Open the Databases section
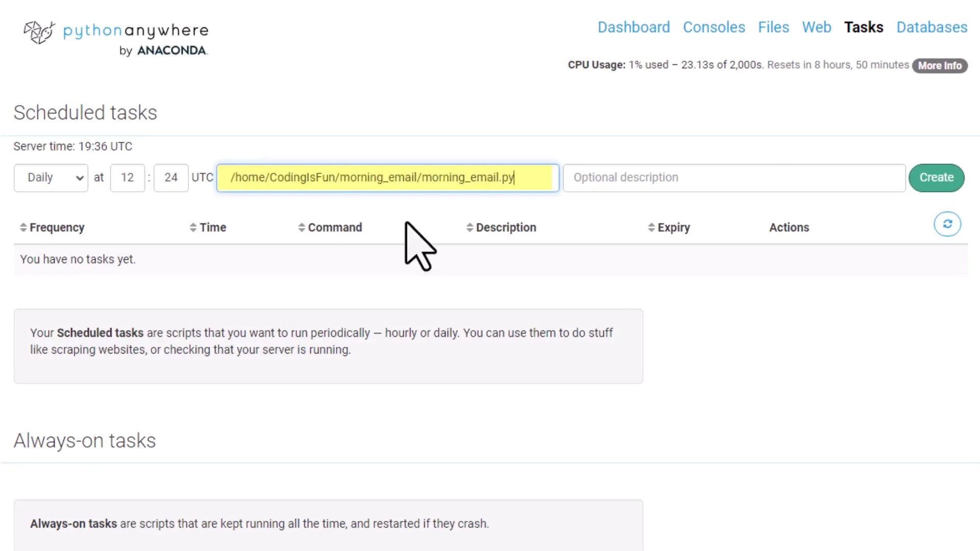The image size is (980, 551). [x=932, y=27]
